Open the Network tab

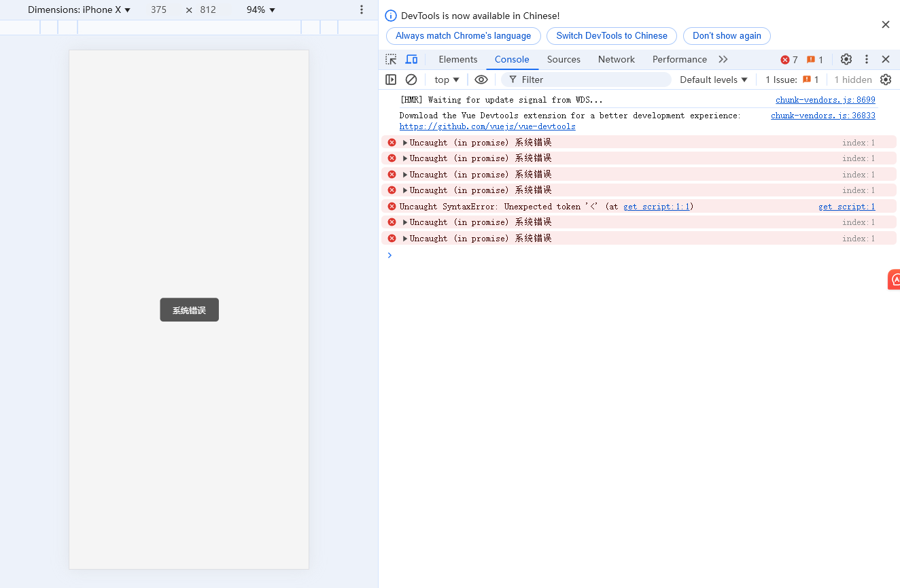pos(617,59)
